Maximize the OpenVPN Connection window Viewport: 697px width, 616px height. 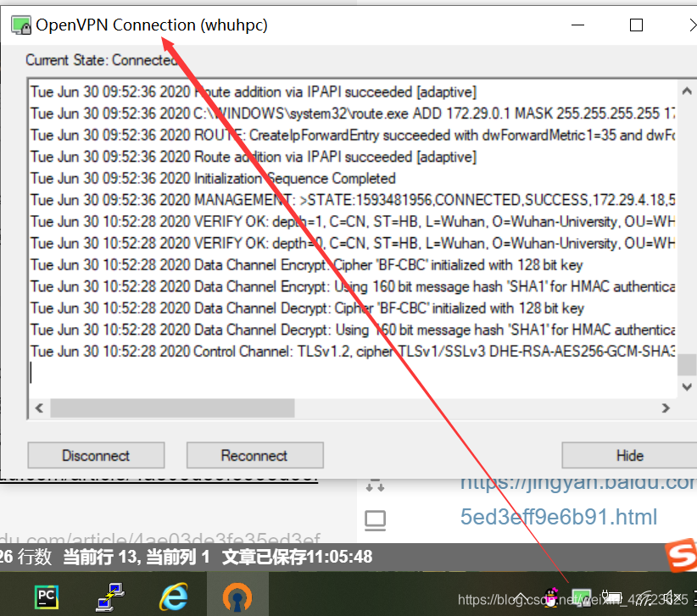coord(636,25)
